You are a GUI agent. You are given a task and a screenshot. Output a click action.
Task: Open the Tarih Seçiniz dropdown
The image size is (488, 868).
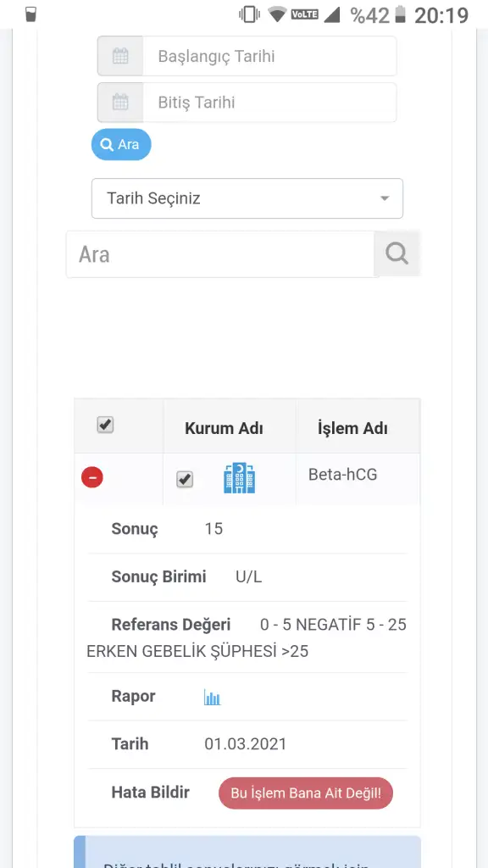coord(247,198)
